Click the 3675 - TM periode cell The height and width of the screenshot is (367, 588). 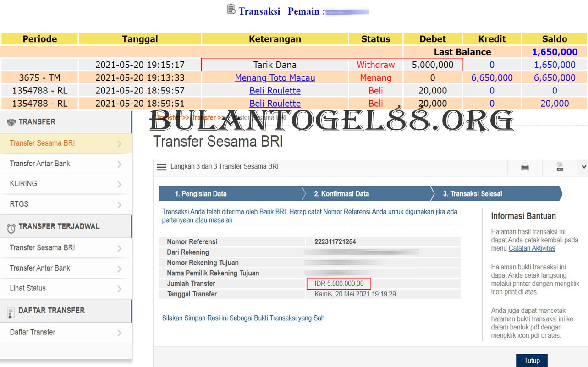[40, 78]
